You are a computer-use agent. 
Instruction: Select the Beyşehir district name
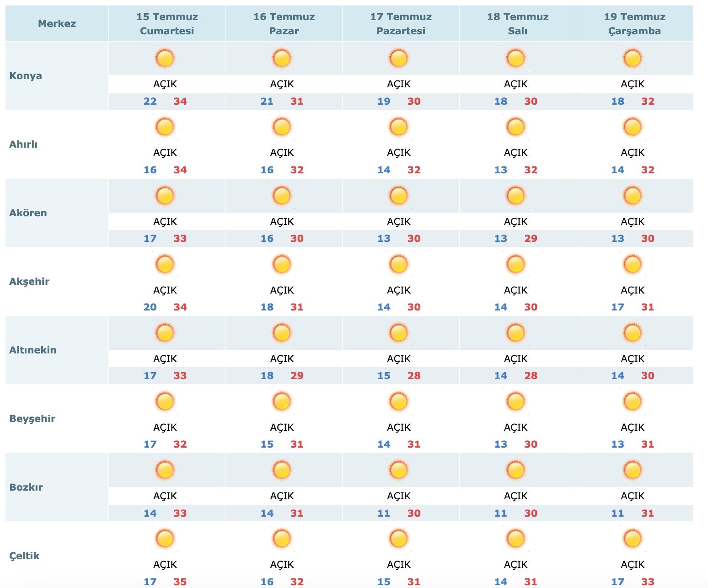tap(32, 419)
